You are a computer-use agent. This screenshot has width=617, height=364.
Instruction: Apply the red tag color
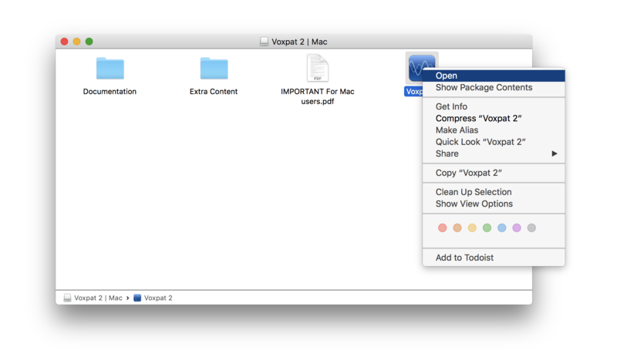tap(442, 228)
